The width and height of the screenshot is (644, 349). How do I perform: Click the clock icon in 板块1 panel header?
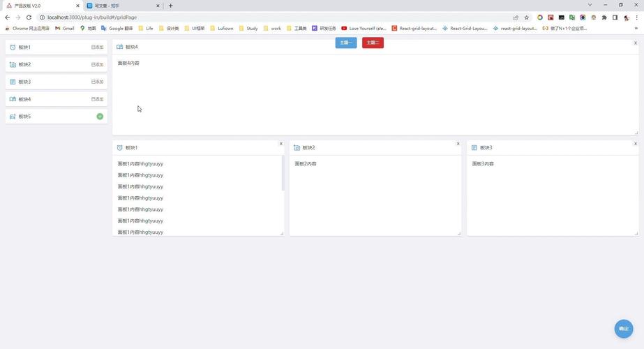pos(119,147)
